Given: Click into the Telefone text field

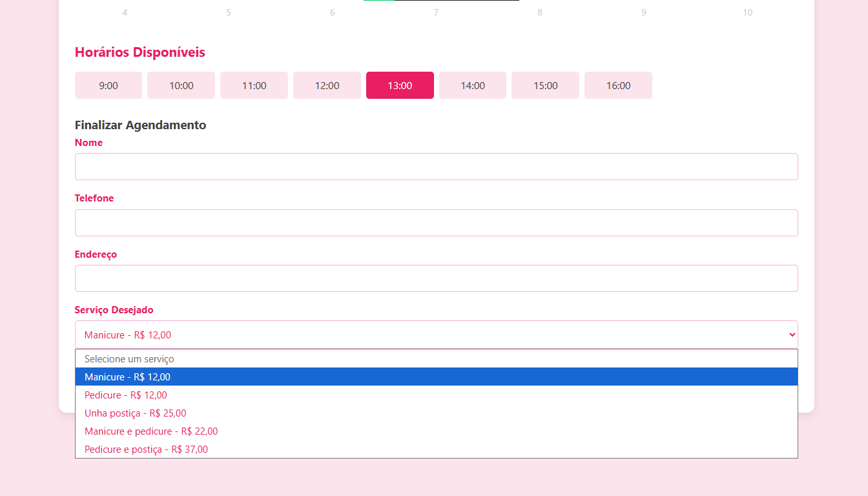Looking at the screenshot, I should [x=436, y=223].
